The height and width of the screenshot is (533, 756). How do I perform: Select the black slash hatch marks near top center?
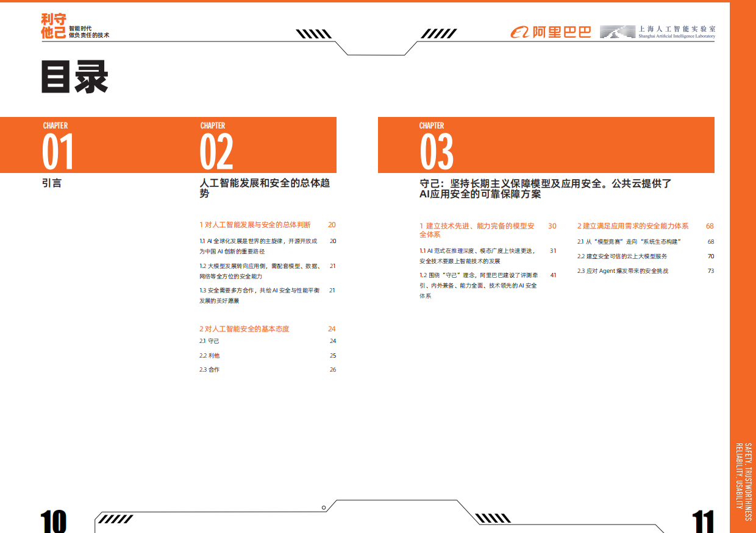click(312, 32)
